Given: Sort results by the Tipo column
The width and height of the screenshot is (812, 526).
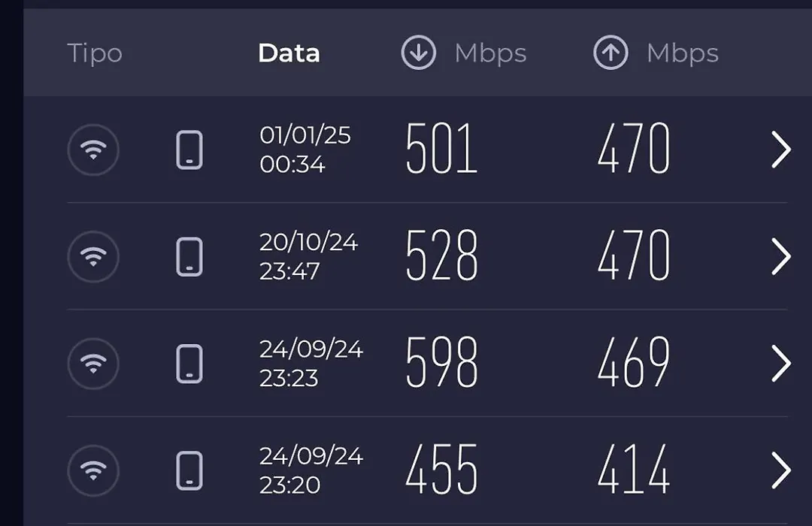Looking at the screenshot, I should coord(95,53).
